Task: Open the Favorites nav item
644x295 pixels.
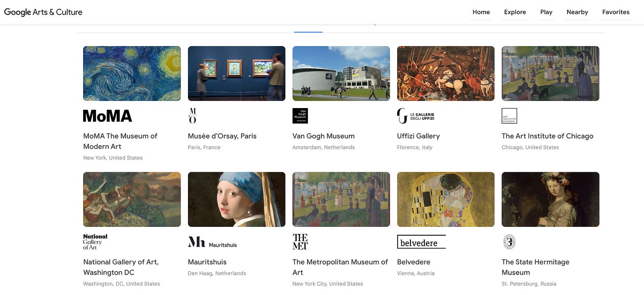Action: click(616, 12)
